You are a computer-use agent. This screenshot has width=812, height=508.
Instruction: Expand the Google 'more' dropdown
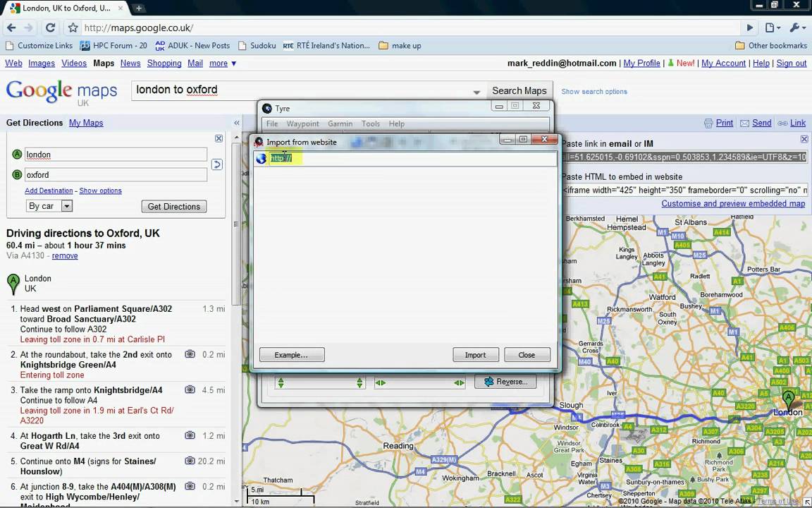(x=223, y=64)
